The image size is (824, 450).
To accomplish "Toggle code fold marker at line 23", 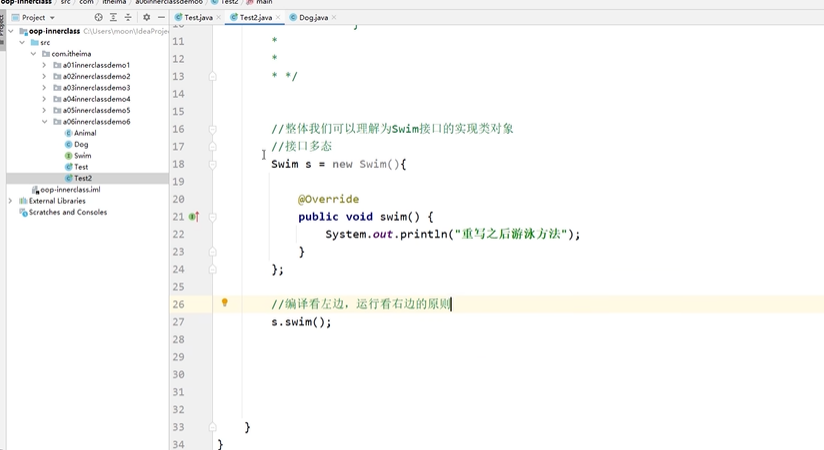I will tap(212, 252).
